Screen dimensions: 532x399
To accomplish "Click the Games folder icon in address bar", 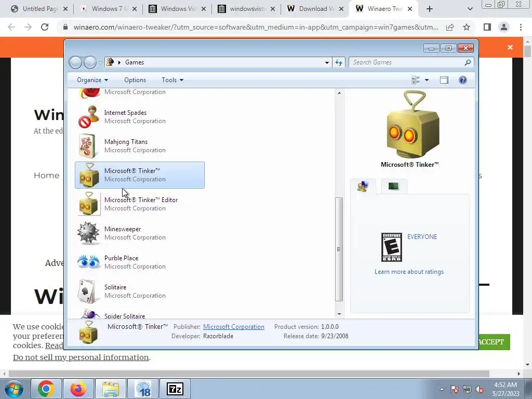I will point(110,62).
